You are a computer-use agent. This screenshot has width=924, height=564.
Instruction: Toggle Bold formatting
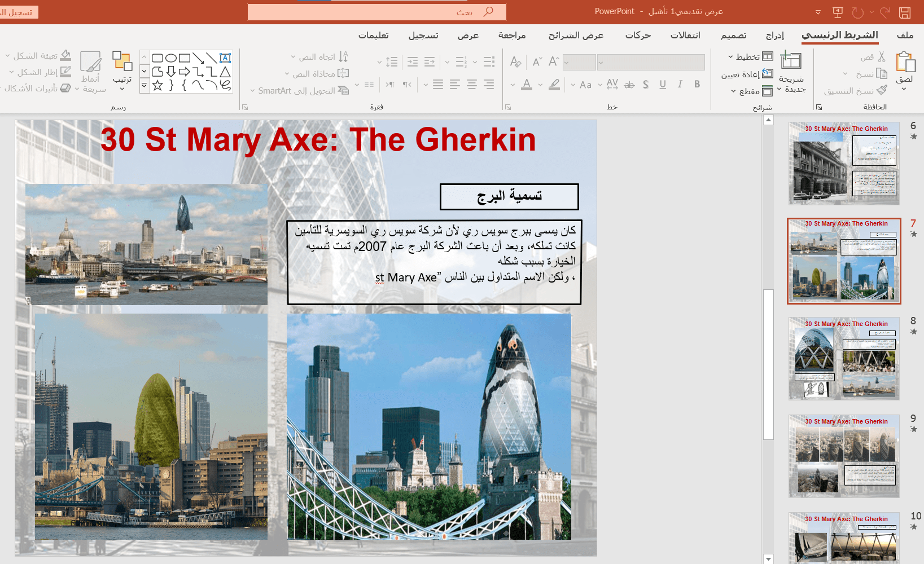pyautogui.click(x=697, y=84)
